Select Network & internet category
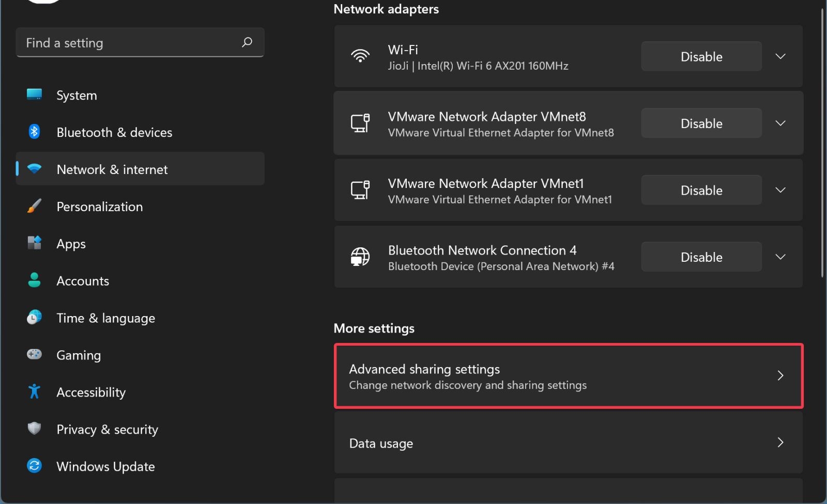The width and height of the screenshot is (827, 504). coord(140,169)
